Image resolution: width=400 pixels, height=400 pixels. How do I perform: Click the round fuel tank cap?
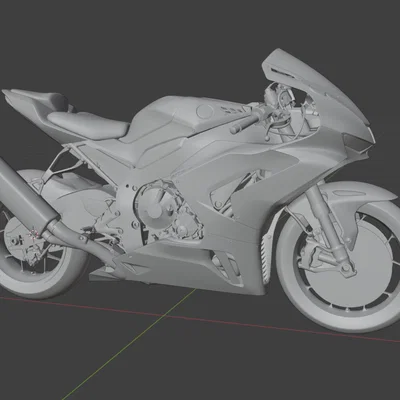(205, 111)
